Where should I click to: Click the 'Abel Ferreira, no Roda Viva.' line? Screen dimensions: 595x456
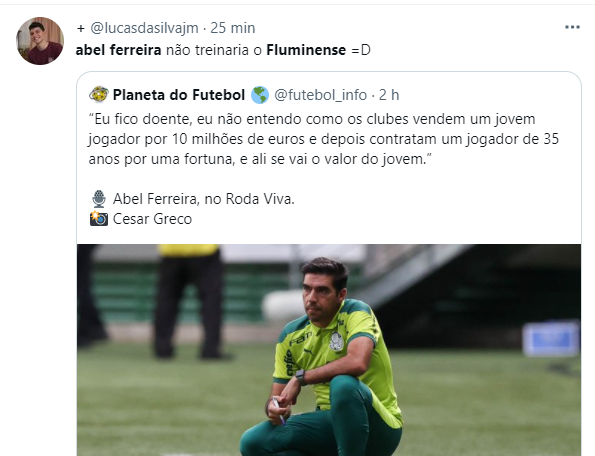tap(204, 199)
